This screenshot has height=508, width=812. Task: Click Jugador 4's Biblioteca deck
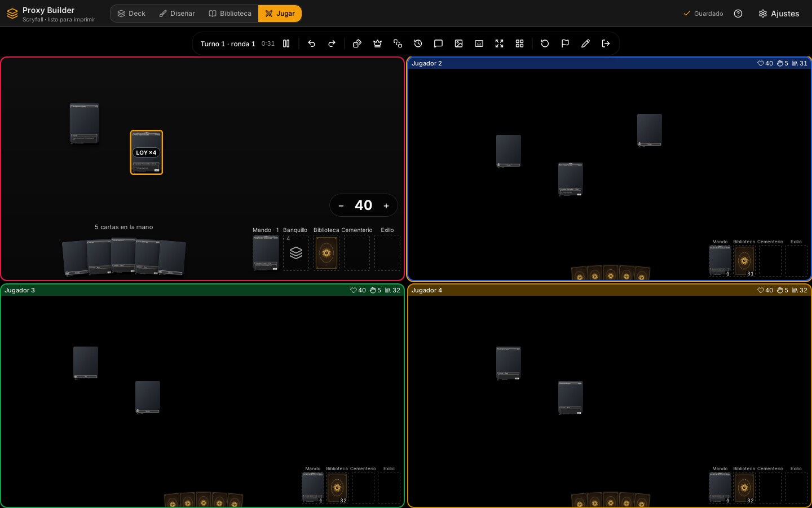tap(744, 488)
